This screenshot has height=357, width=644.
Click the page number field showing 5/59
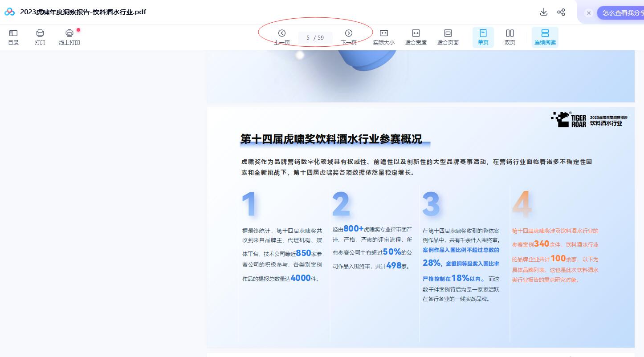[x=315, y=38]
